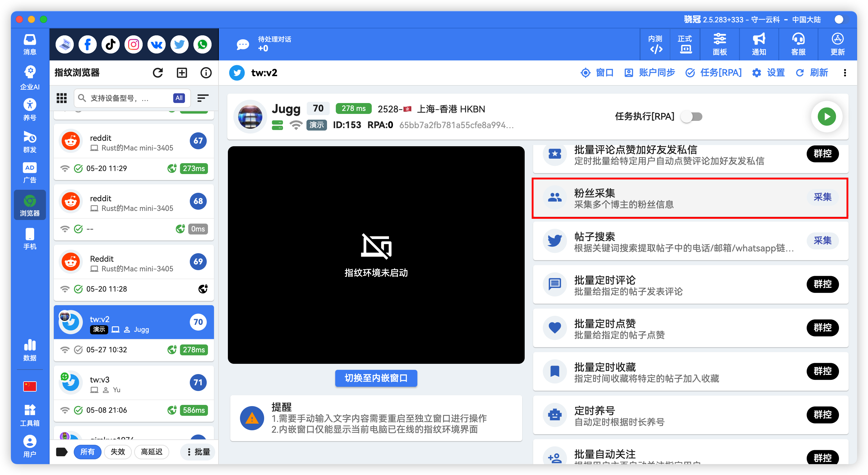Select the laptop device platform icon
868x475 pixels.
click(65, 44)
